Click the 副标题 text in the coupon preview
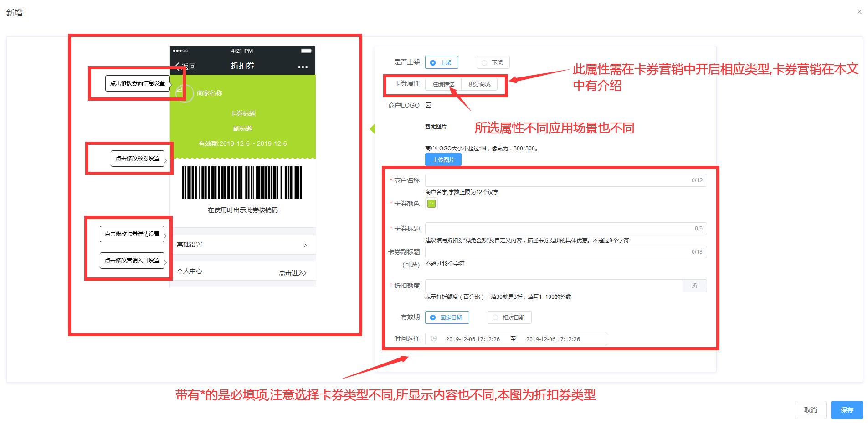 (x=243, y=128)
